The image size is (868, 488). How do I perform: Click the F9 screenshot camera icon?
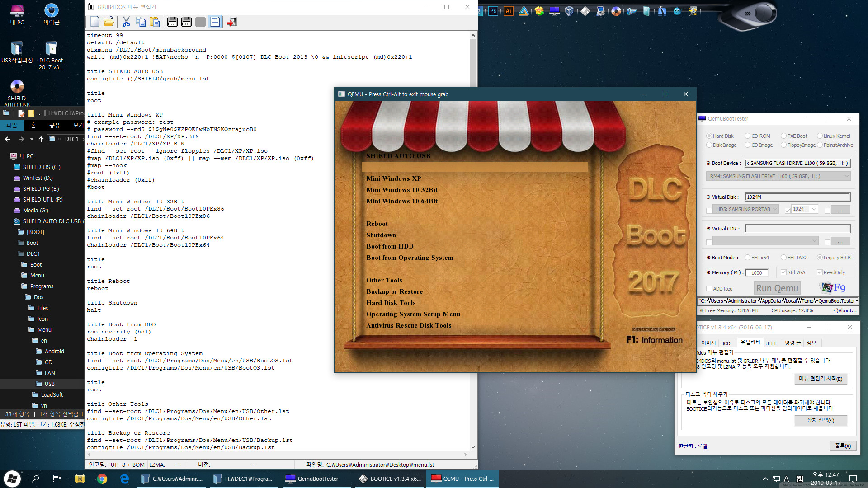pos(832,287)
